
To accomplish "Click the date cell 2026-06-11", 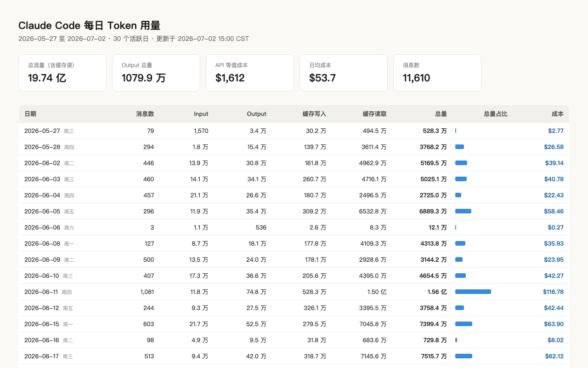I will pyautogui.click(x=41, y=292).
